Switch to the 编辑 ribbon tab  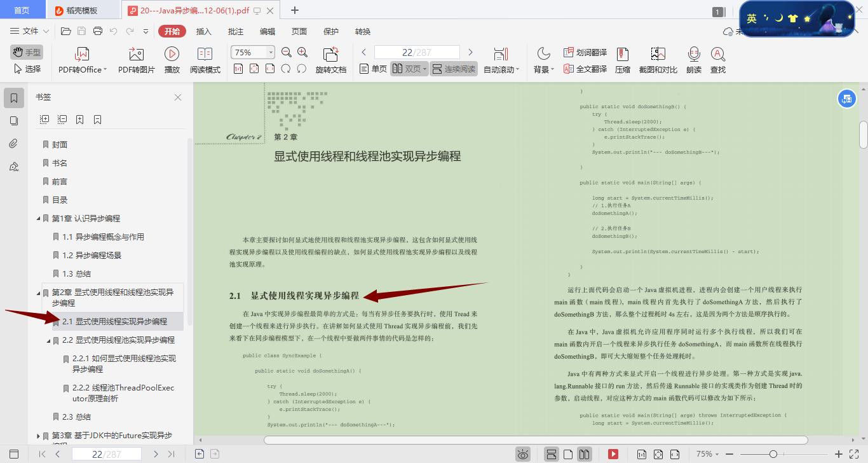coord(268,31)
